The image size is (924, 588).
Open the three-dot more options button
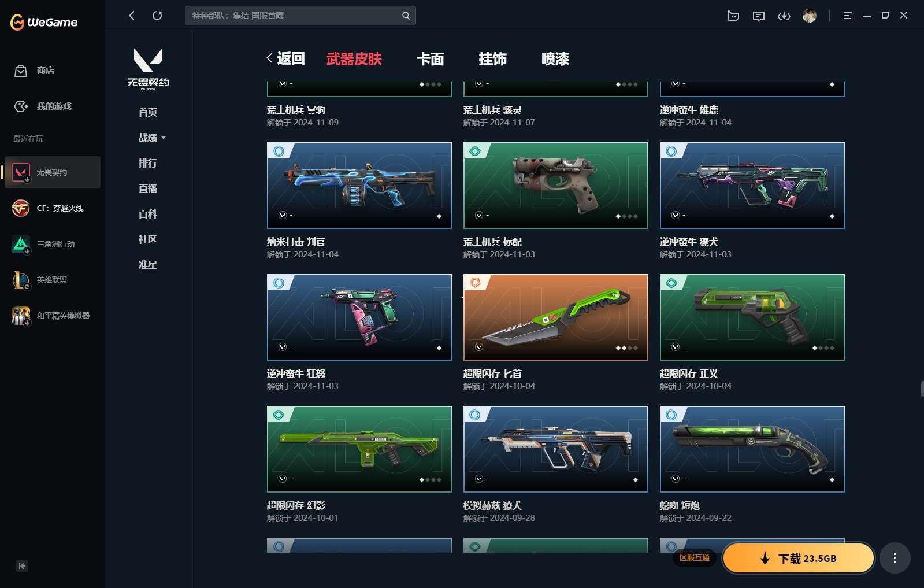pyautogui.click(x=895, y=558)
